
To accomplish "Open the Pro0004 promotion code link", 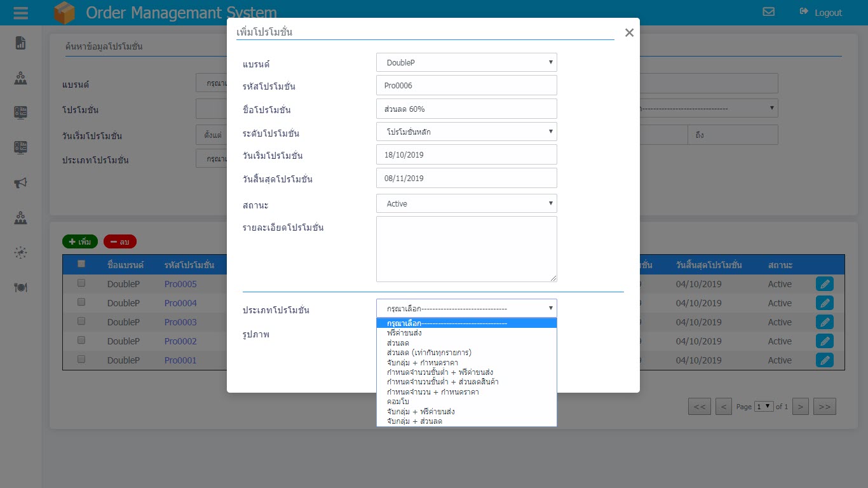I will click(x=180, y=303).
